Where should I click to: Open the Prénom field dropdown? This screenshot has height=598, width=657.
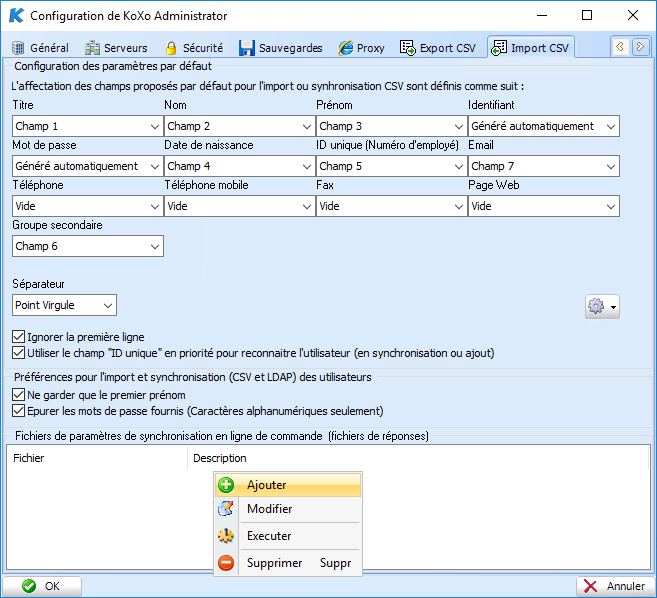click(x=391, y=126)
